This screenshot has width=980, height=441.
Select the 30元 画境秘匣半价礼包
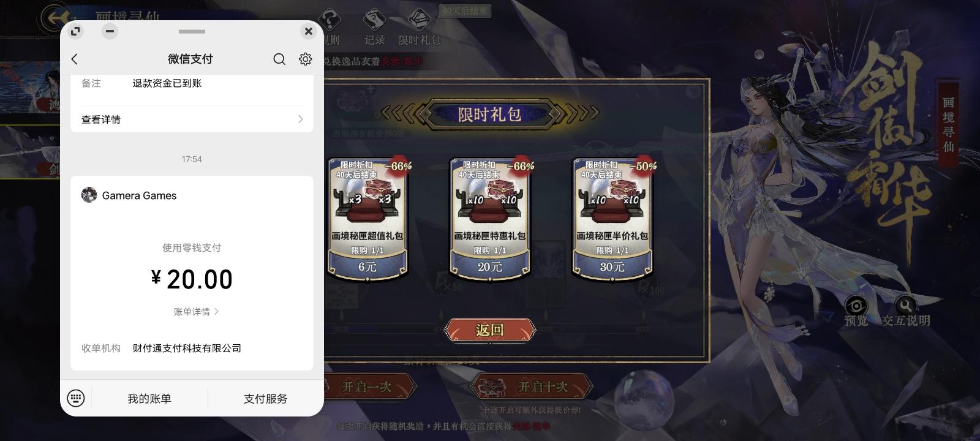(x=612, y=217)
